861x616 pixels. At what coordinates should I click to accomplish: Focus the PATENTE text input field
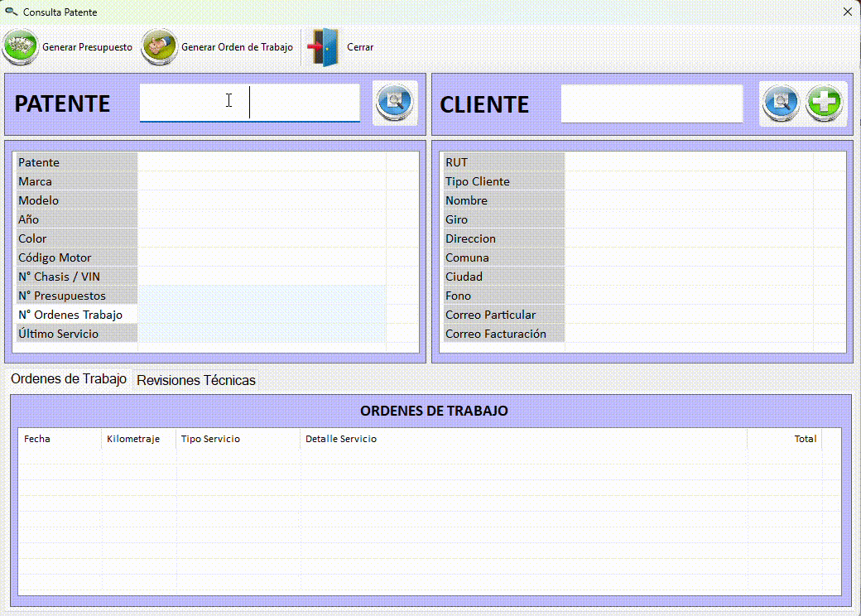pos(249,103)
